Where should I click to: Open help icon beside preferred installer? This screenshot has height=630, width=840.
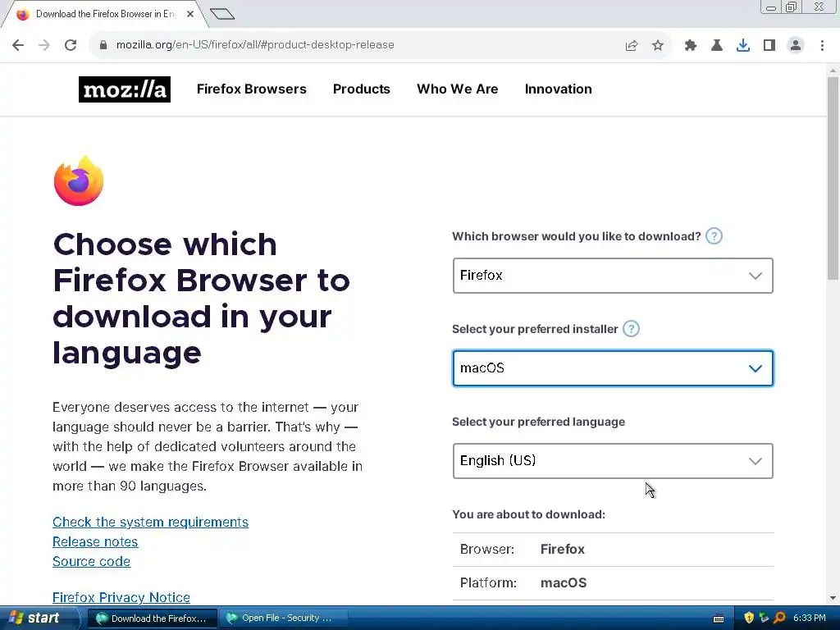click(x=631, y=329)
